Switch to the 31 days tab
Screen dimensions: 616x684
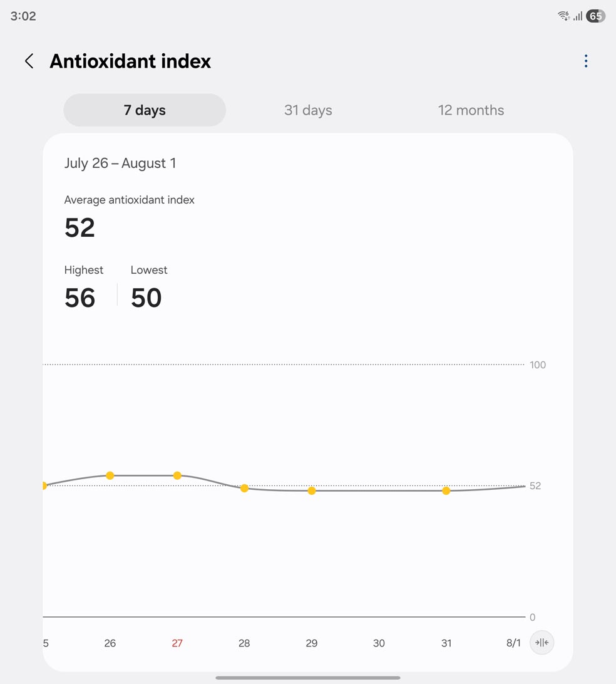(x=308, y=110)
